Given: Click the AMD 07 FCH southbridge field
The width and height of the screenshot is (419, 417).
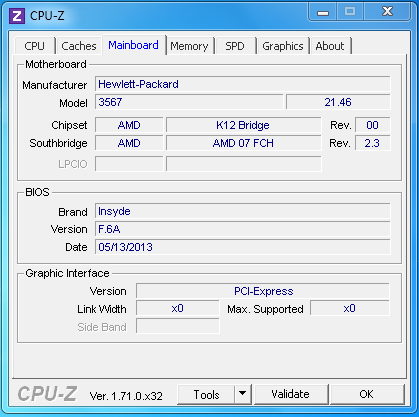Looking at the screenshot, I should pyautogui.click(x=243, y=143).
